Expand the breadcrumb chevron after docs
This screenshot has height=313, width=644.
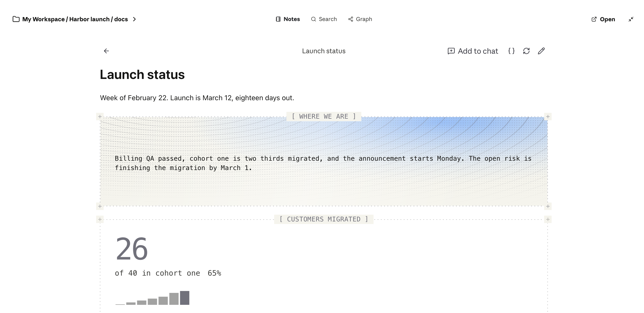coord(134,19)
